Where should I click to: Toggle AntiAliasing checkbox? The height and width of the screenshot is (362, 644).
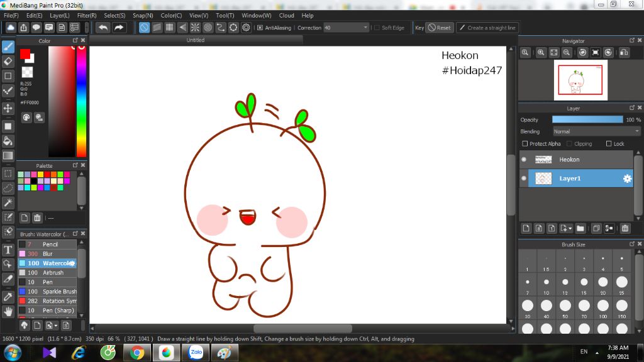[x=260, y=28]
